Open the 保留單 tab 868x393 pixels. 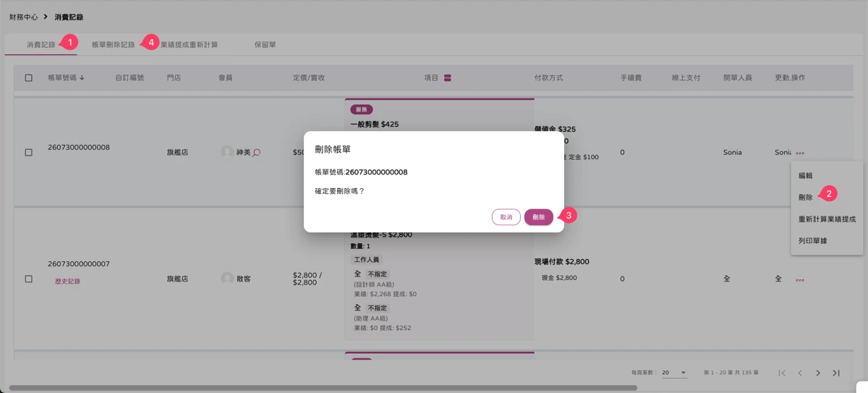pyautogui.click(x=265, y=45)
